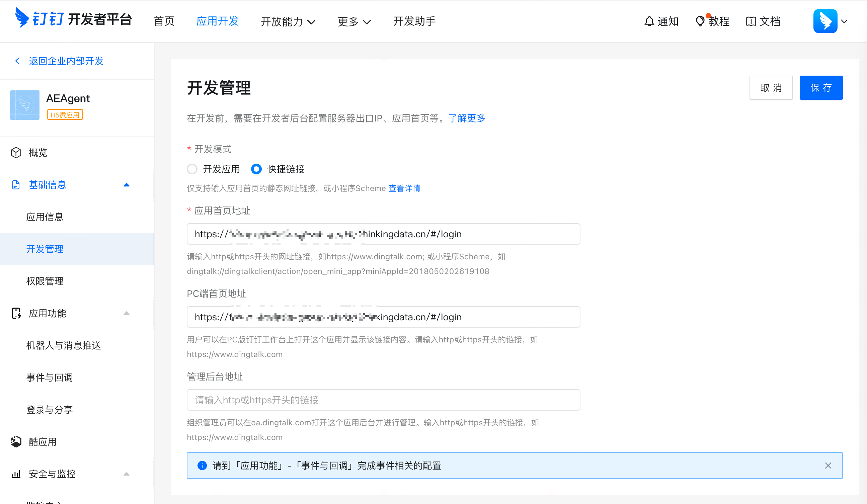Click the 应用功能 icon in sidebar
The image size is (867, 504).
tap(16, 313)
